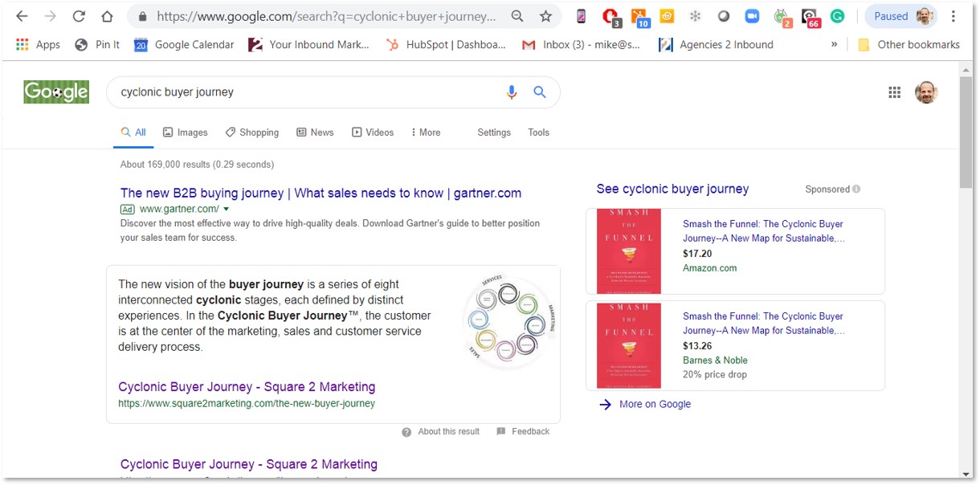
Task: Click the Sponsored info icon
Action: pyautogui.click(x=856, y=190)
